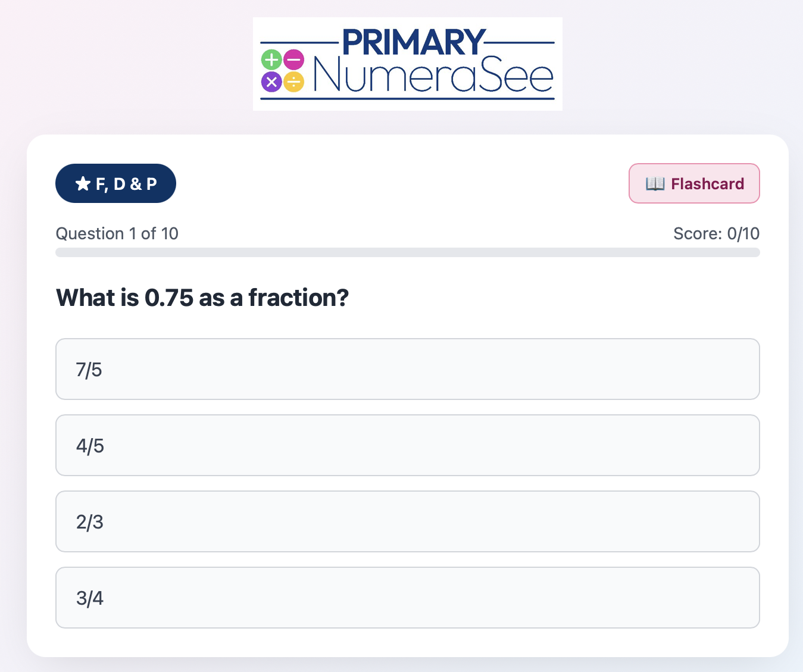This screenshot has height=672, width=803.
Task: Click the Question 1 of 10 label
Action: 117,233
